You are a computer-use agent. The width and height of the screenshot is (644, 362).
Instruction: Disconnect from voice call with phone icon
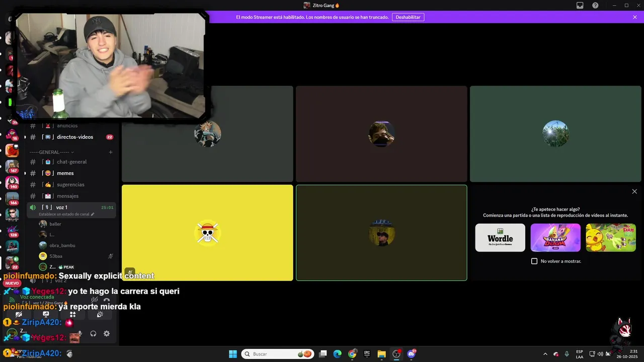[x=107, y=300]
